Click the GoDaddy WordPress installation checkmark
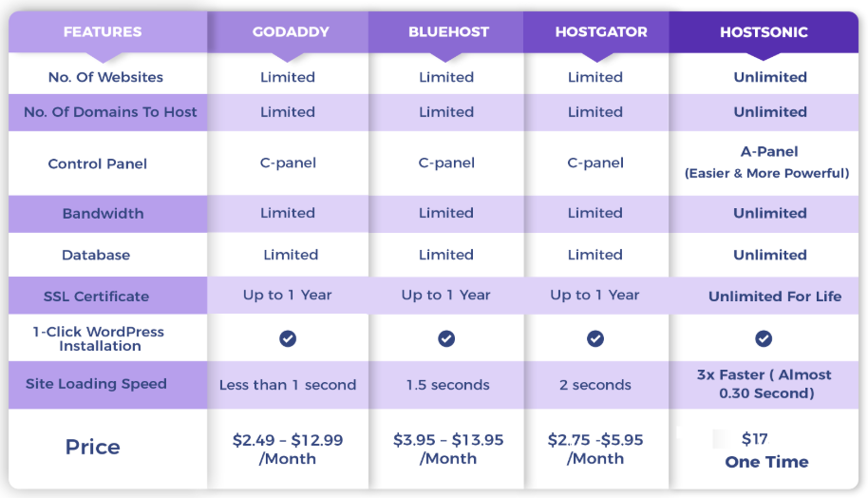Image resolution: width=868 pixels, height=498 pixels. tap(287, 338)
